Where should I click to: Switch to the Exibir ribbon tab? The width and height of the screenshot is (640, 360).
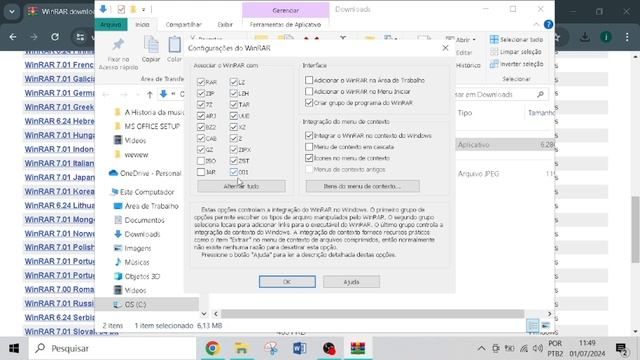225,24
